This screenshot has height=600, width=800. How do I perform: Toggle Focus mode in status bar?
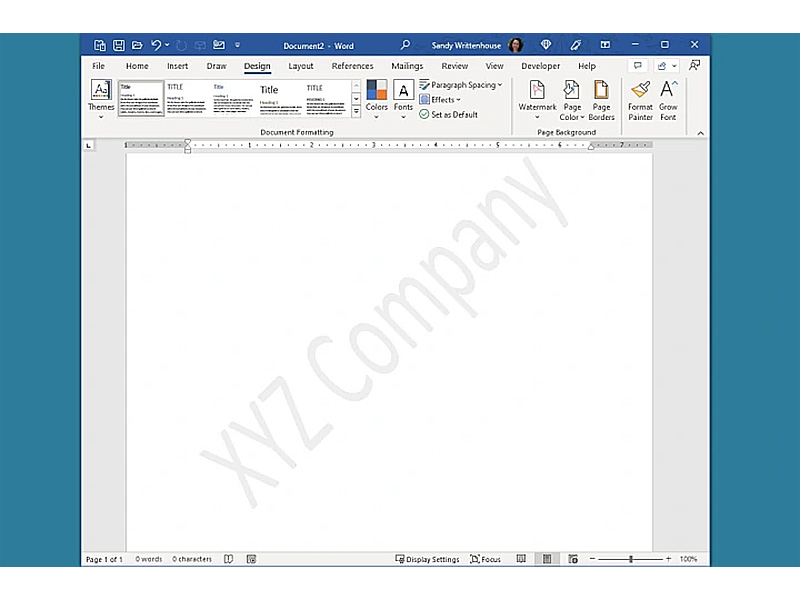(486, 559)
